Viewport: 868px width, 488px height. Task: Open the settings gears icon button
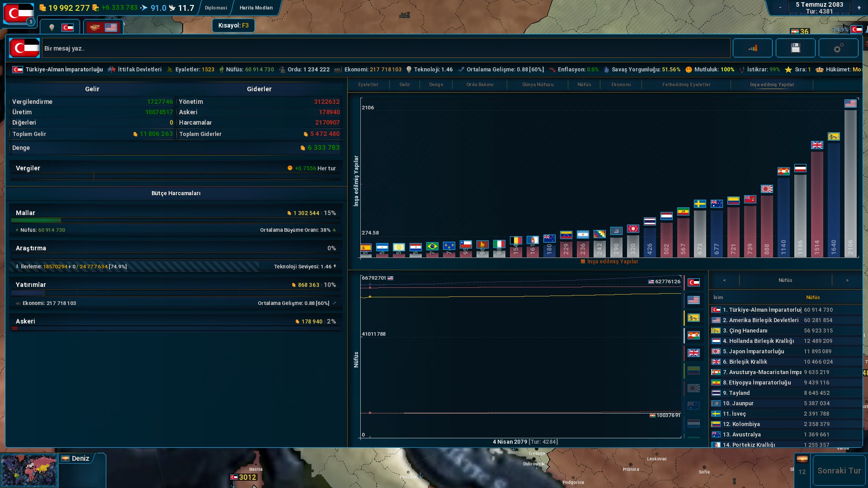838,48
